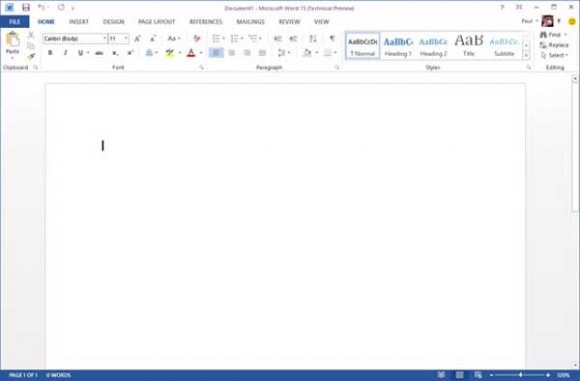This screenshot has height=381, width=580.
Task: Click the Replace button in Editing
Action: pyautogui.click(x=554, y=45)
